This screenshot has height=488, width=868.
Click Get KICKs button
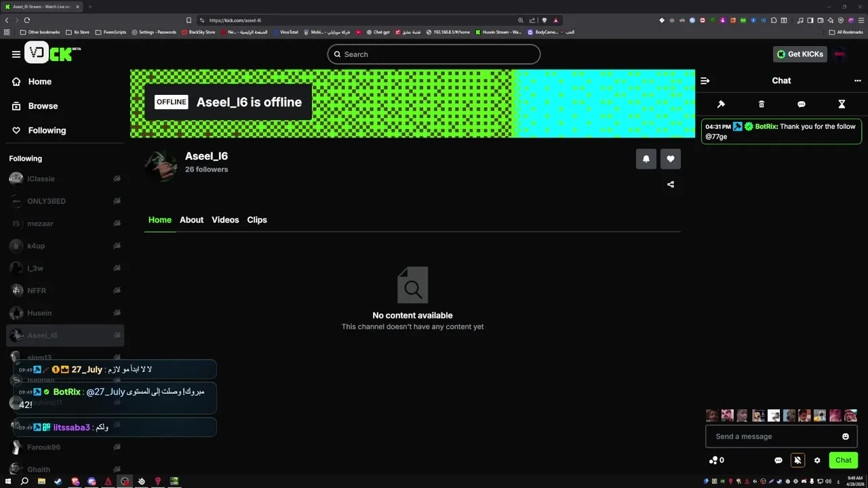[800, 54]
